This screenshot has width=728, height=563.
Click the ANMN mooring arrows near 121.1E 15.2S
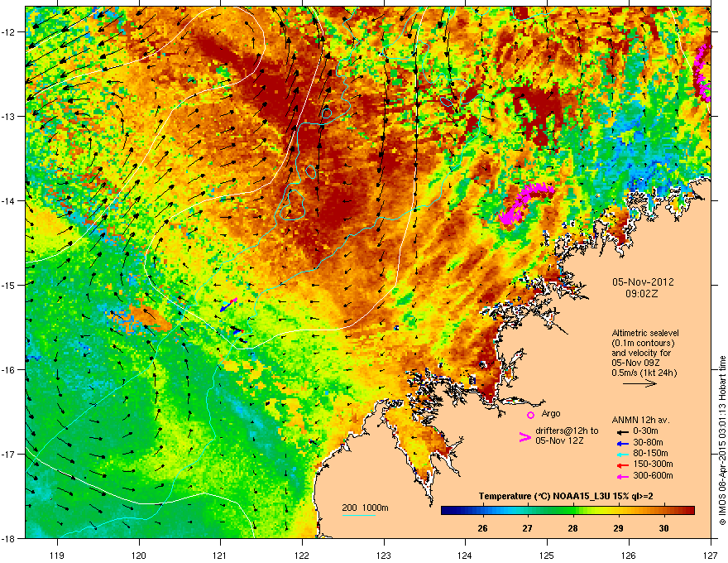pyautogui.click(x=228, y=305)
